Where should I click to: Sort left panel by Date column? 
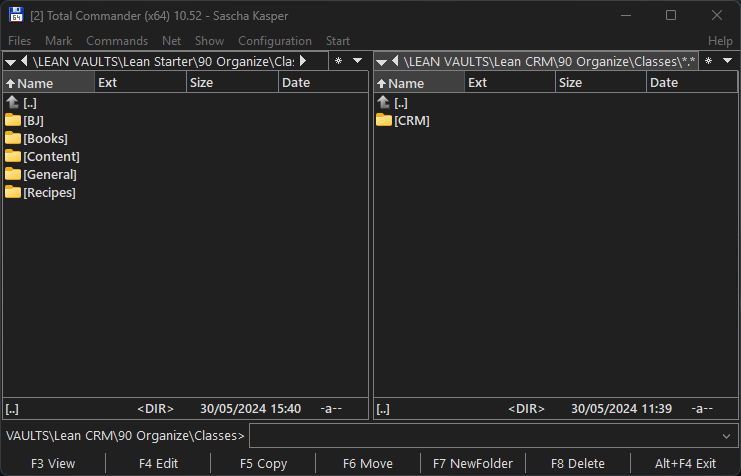[323, 83]
